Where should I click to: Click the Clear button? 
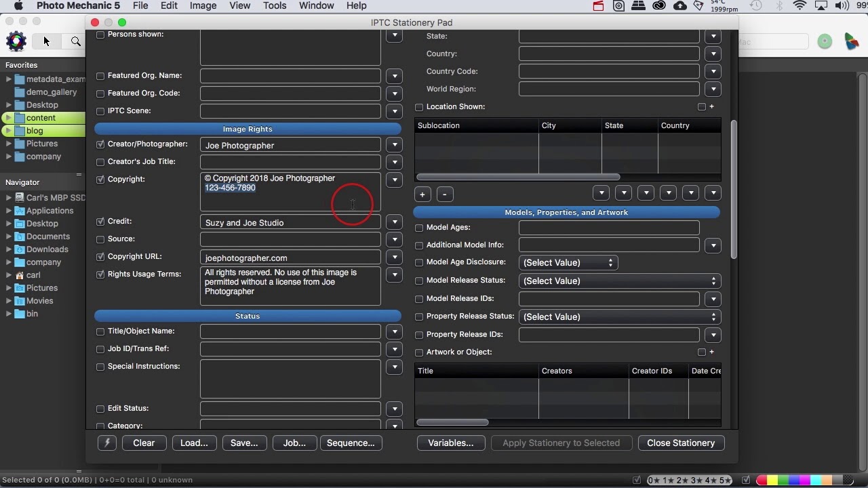coord(144,443)
